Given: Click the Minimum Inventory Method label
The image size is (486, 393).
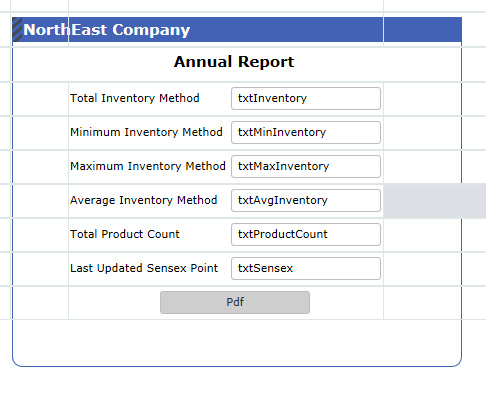Looking at the screenshot, I should 146,132.
